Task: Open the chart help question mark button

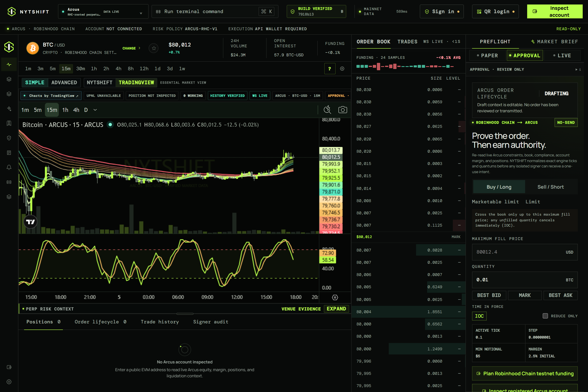Action: pyautogui.click(x=330, y=69)
